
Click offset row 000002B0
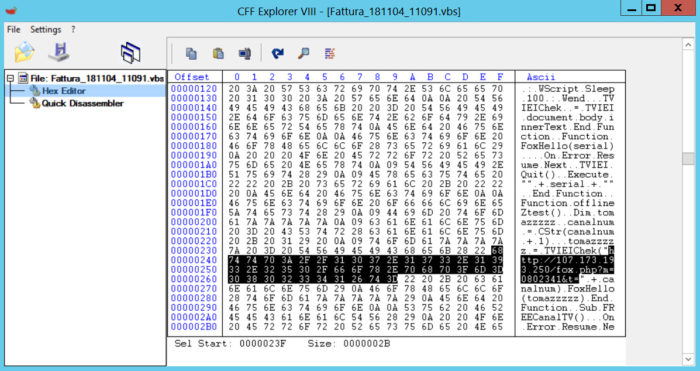(x=194, y=326)
